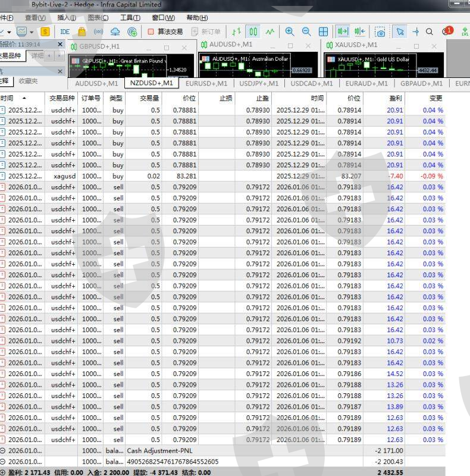This screenshot has height=476, width=470.
Task: Click the search magnifier icon
Action: point(430,32)
